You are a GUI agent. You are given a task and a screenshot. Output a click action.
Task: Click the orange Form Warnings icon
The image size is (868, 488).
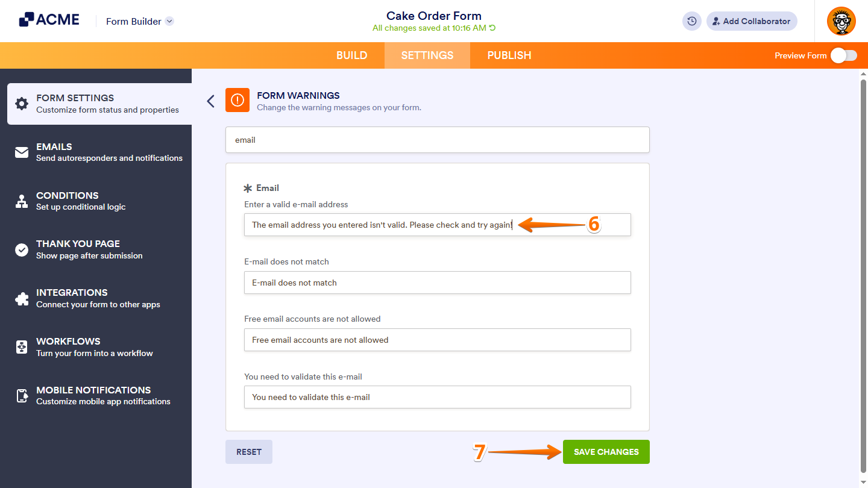[237, 100]
